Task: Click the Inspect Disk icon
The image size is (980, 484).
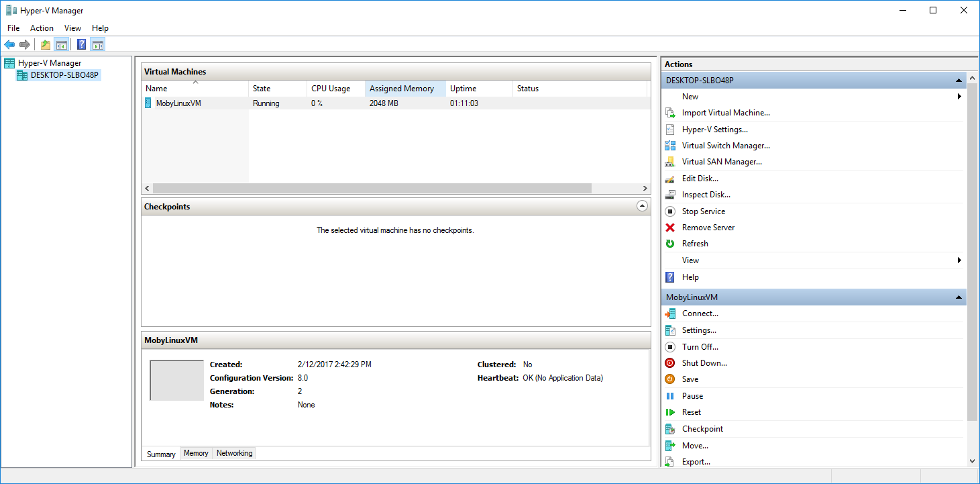Action: (x=669, y=195)
